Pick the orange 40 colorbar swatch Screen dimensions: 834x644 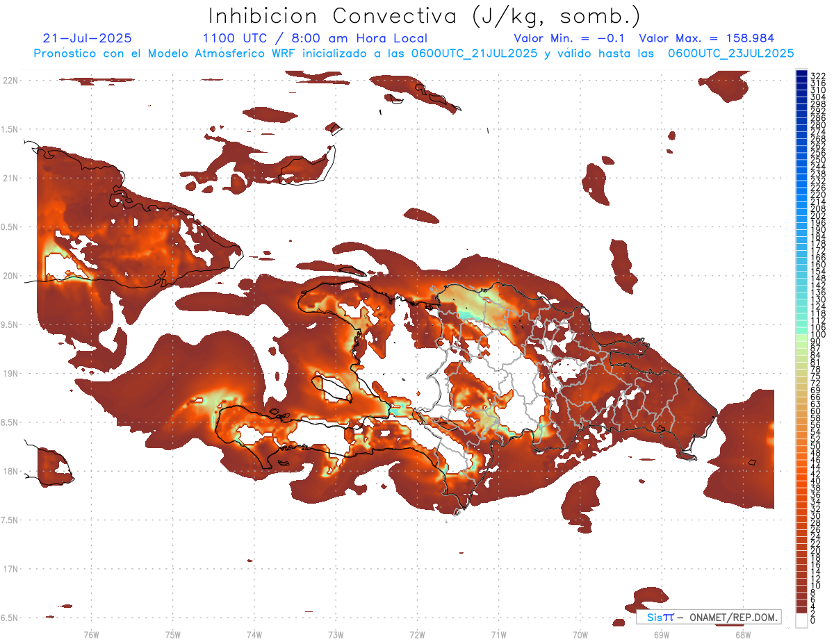point(801,481)
